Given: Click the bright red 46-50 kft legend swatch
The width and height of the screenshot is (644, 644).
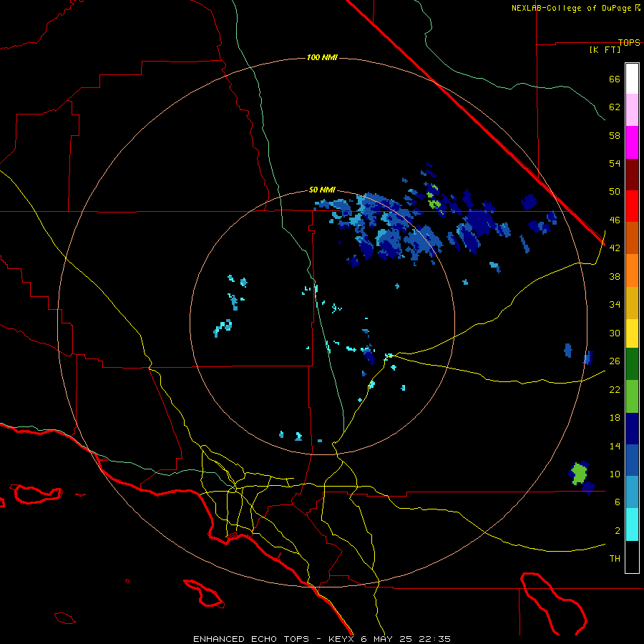Looking at the screenshot, I should point(632,206).
